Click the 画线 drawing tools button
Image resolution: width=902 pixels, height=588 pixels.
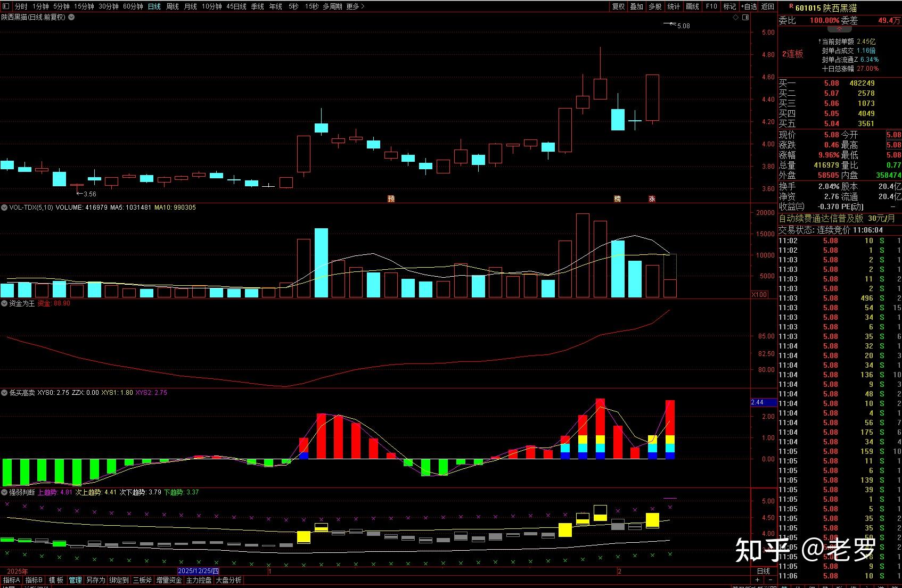pos(692,6)
